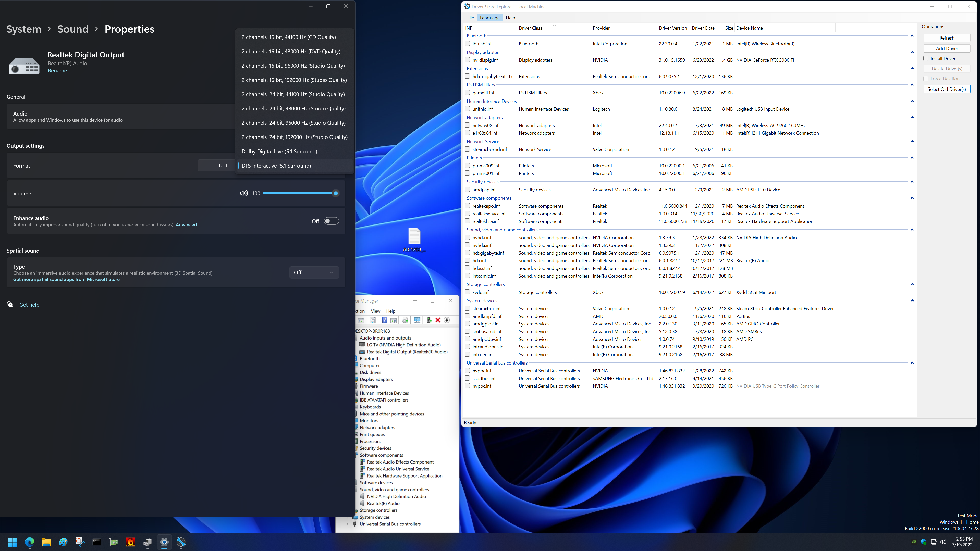Open the Language menu in Driver Store Explorer
The width and height of the screenshot is (980, 551).
coord(490,18)
